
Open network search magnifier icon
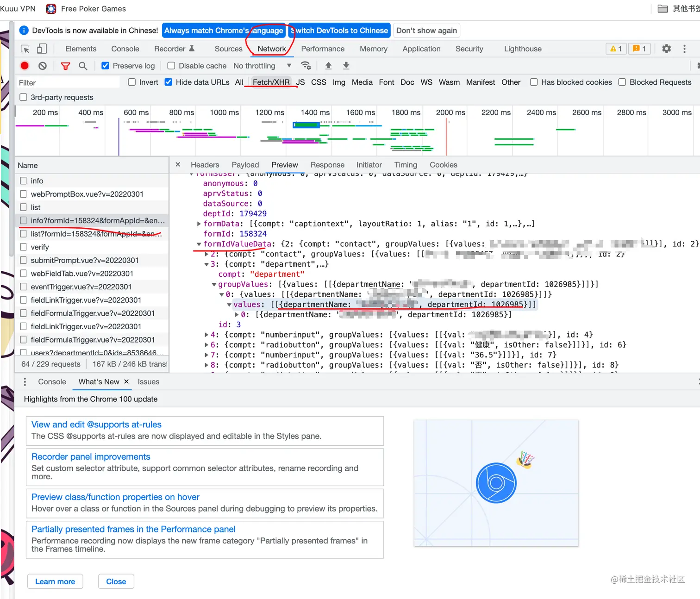click(x=83, y=66)
